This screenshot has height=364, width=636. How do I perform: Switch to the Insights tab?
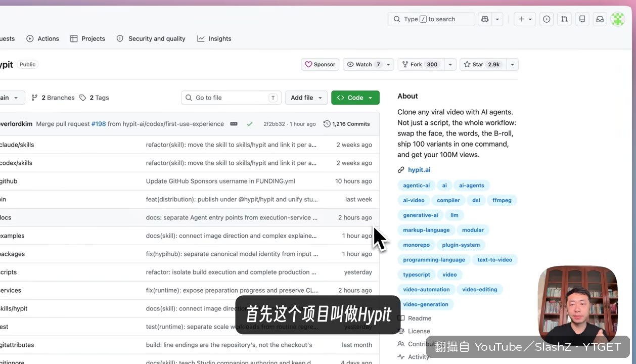click(x=214, y=38)
